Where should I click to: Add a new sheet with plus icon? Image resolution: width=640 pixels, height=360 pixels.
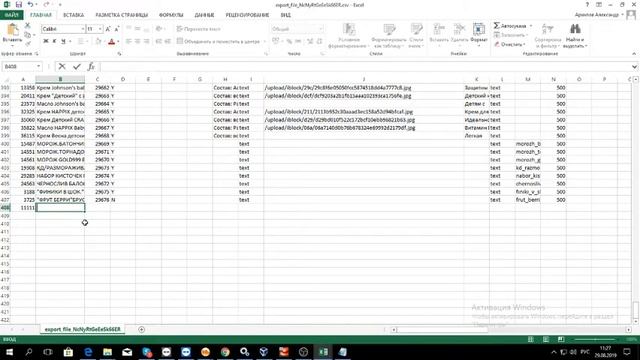click(141, 329)
